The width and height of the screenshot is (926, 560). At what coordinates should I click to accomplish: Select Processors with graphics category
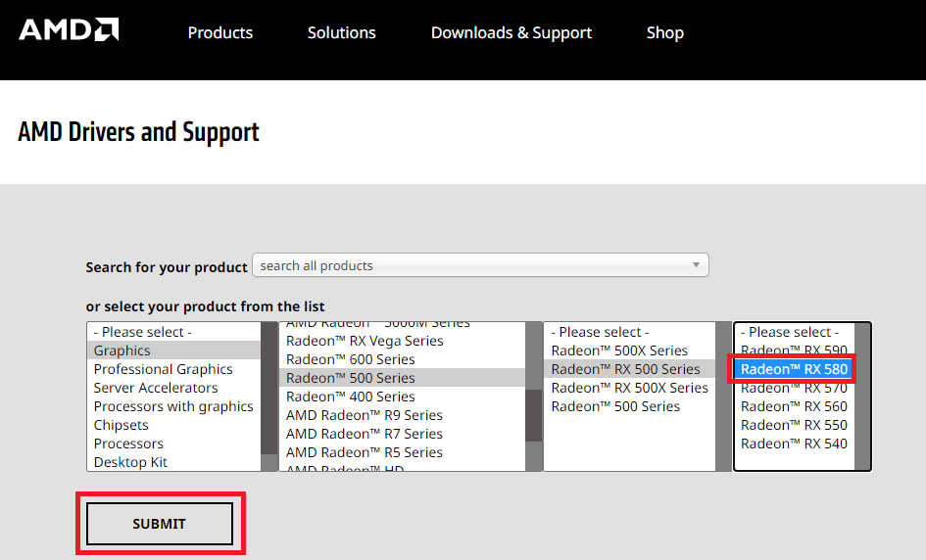(173, 406)
